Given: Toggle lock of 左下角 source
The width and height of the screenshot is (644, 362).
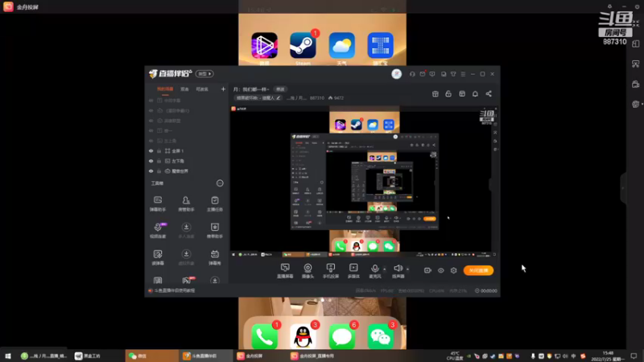Looking at the screenshot, I should (159, 161).
